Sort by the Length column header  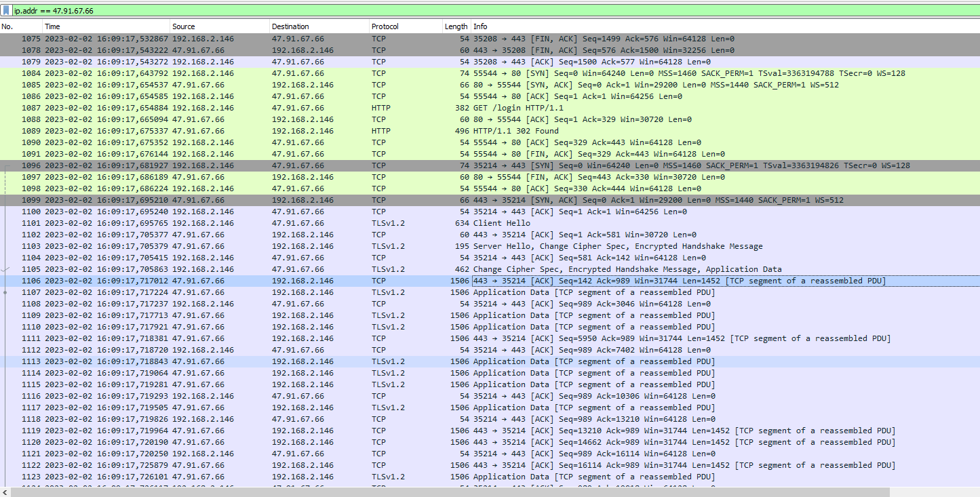[456, 26]
